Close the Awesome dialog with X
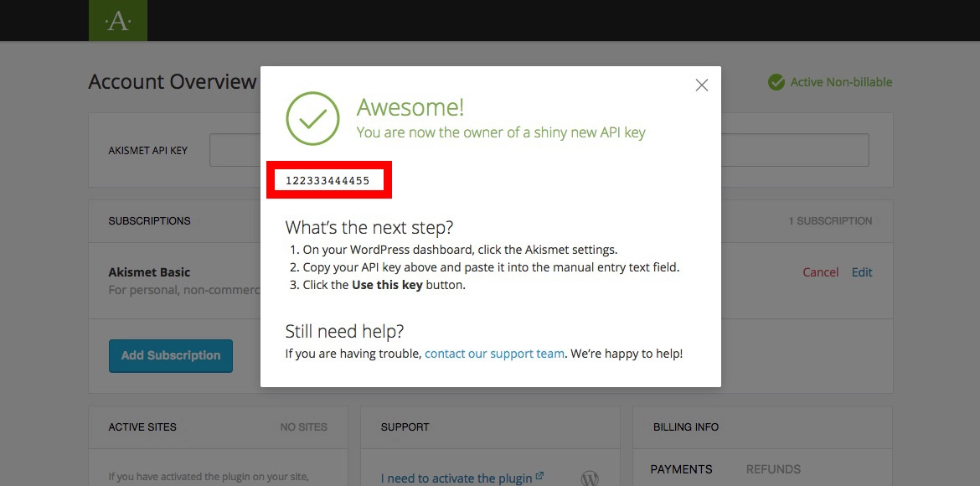 click(x=702, y=85)
